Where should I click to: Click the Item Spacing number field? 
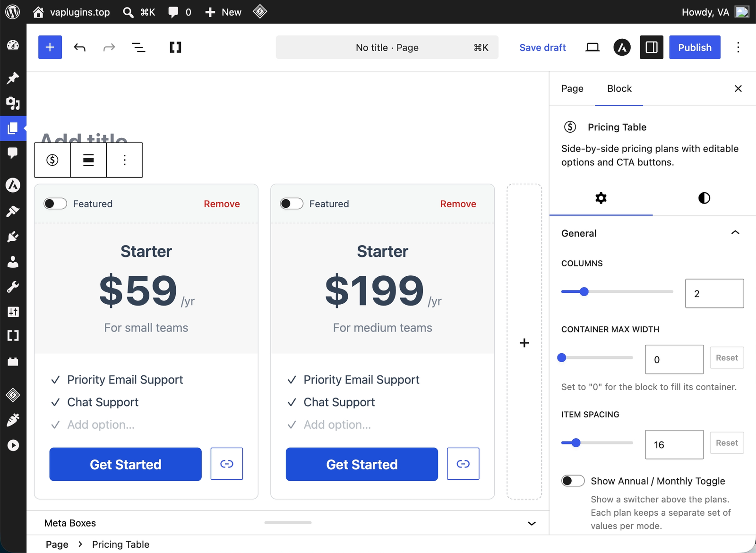[x=674, y=444]
